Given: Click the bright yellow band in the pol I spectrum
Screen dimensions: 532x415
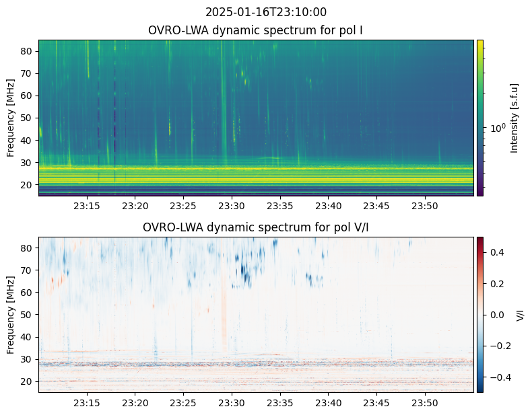Looking at the screenshot, I should click(256, 176).
